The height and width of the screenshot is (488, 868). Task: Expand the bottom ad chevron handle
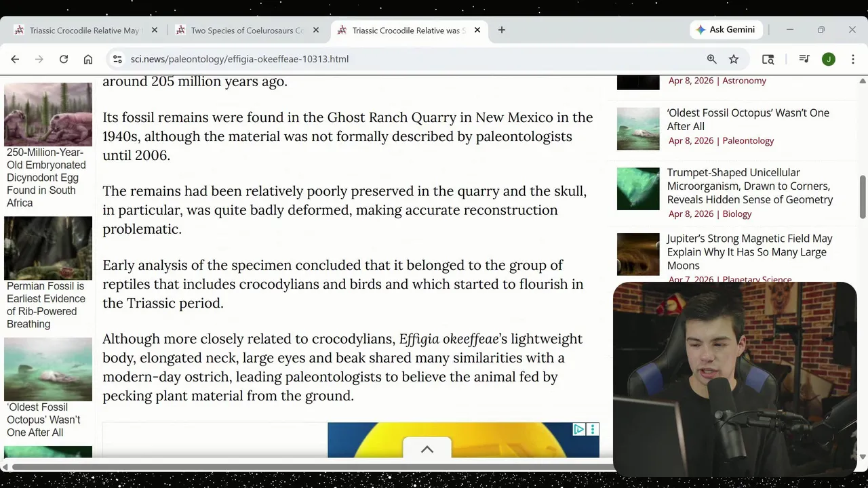pos(427,448)
